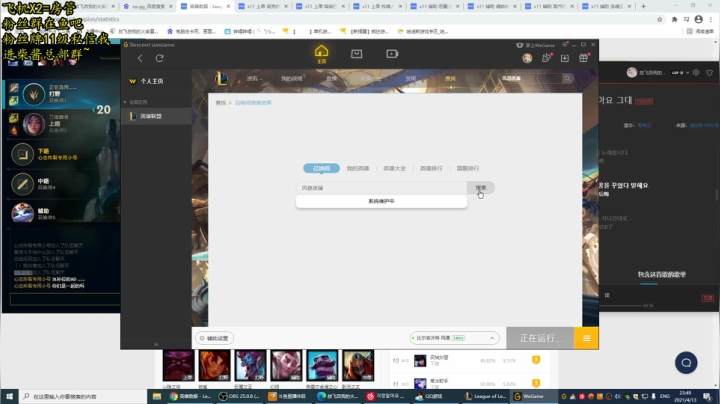Switch to League of Legends taskbar item
The image size is (720, 404).
[485, 396]
